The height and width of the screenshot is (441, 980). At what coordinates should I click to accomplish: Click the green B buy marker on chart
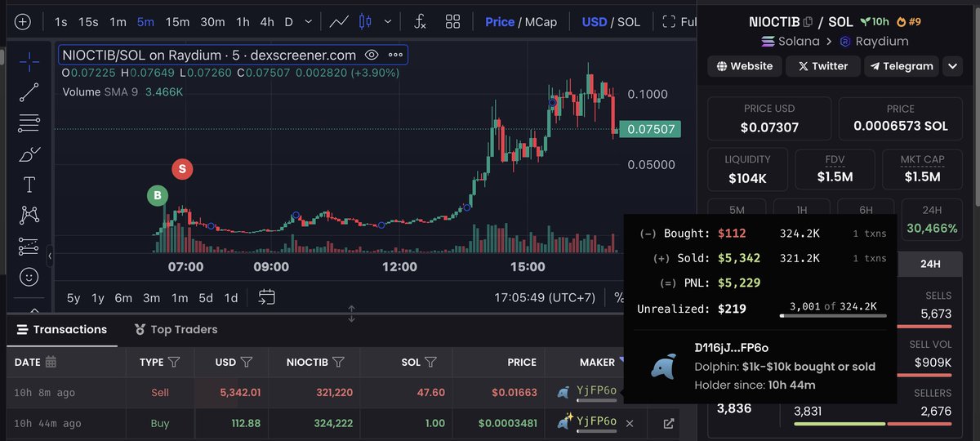[x=157, y=196]
